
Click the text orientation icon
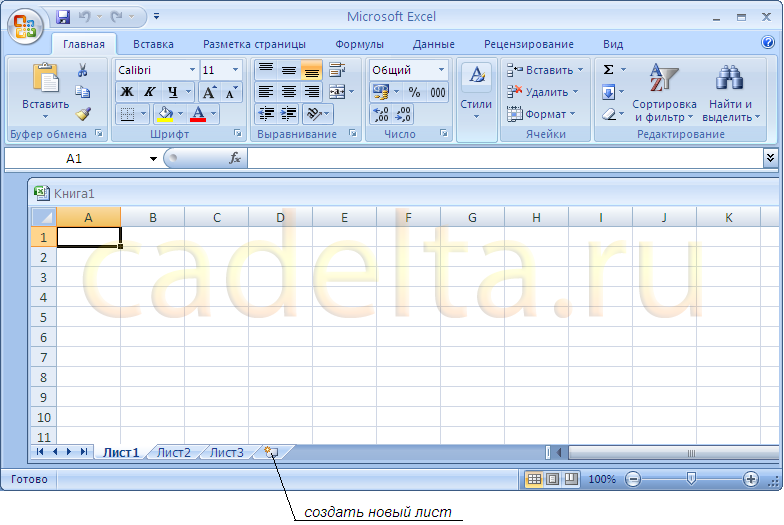pos(314,114)
